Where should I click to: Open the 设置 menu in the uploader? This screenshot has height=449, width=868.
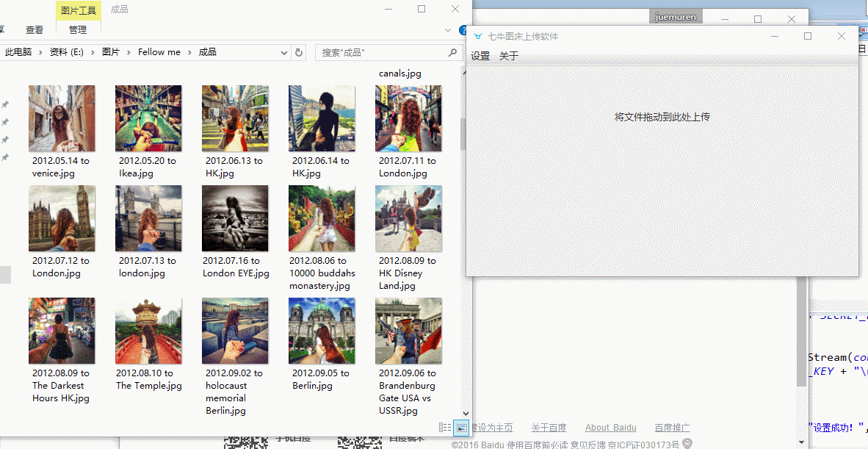click(480, 56)
